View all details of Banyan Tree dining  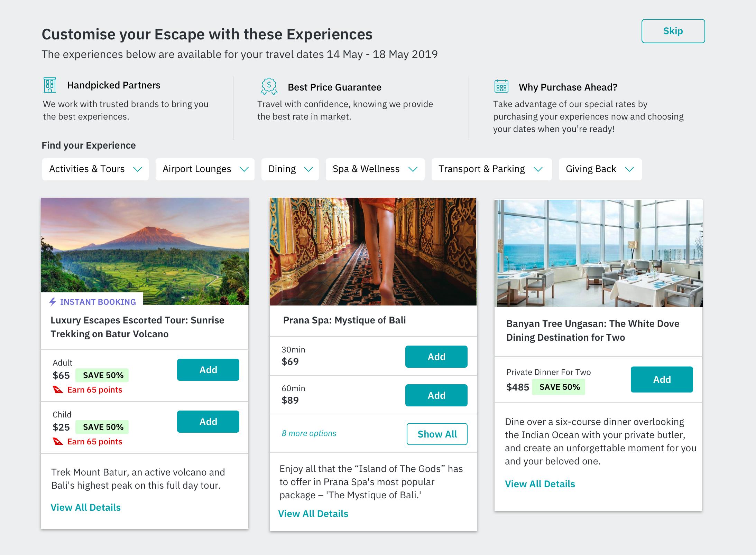(540, 484)
